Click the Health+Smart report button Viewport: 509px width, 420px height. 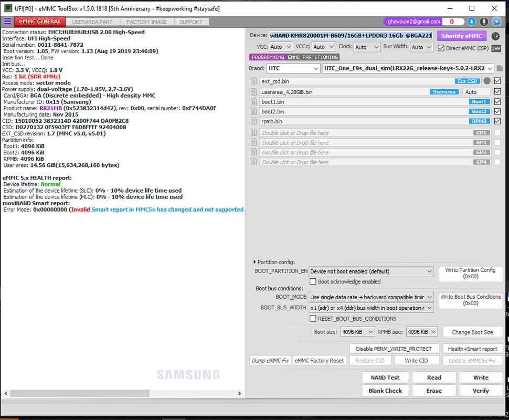(472, 349)
